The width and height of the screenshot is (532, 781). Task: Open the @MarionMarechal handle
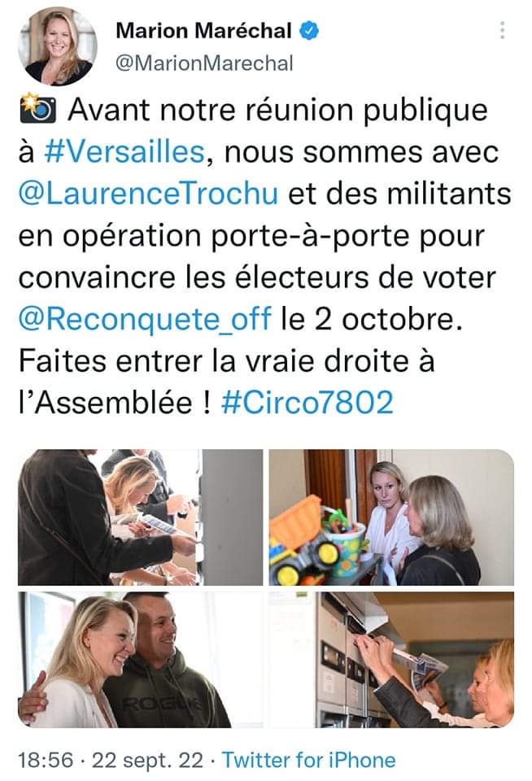coord(204,63)
